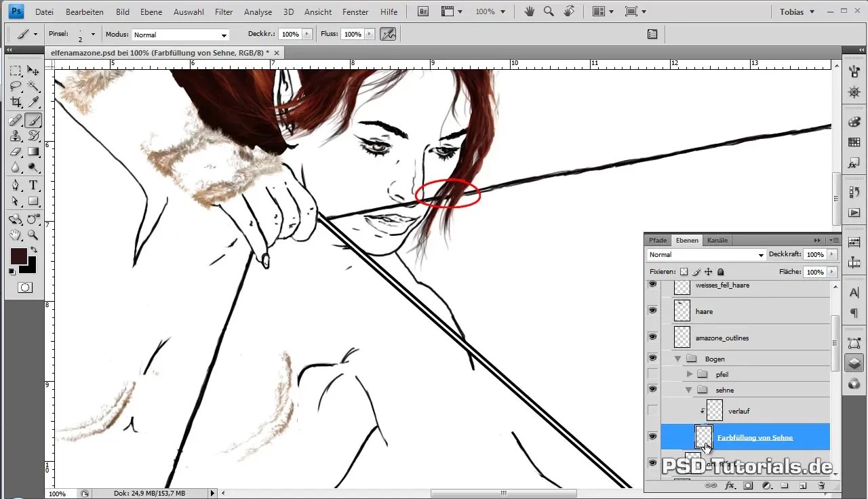Image resolution: width=868 pixels, height=499 pixels.
Task: Select the Healing Brush tool
Action: (x=16, y=121)
